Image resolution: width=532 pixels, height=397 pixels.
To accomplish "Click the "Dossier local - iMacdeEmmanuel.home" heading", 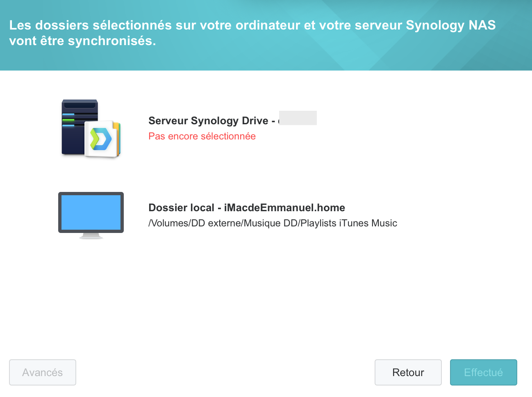I will tap(247, 208).
